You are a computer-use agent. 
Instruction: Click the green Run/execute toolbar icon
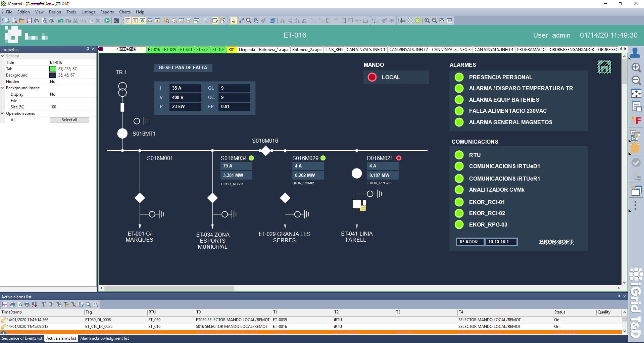pyautogui.click(x=107, y=20)
